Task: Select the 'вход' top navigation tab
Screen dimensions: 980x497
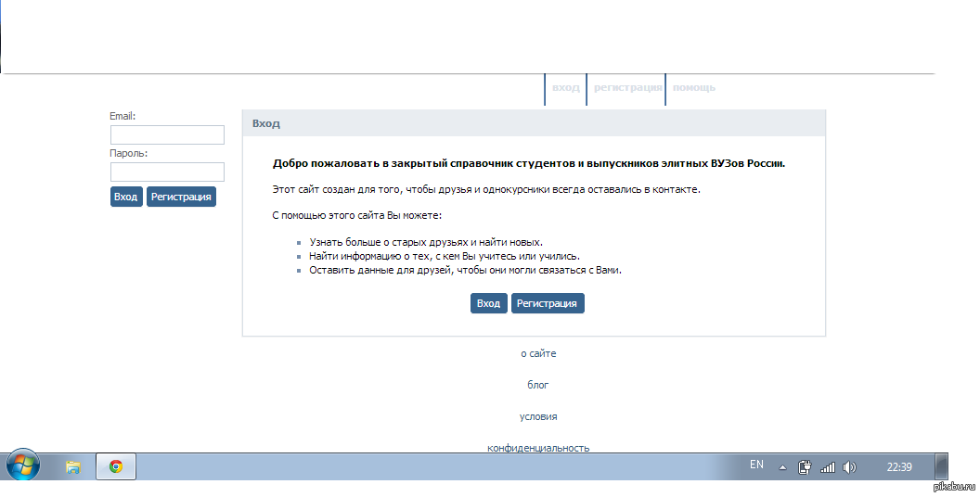Action: tap(565, 88)
